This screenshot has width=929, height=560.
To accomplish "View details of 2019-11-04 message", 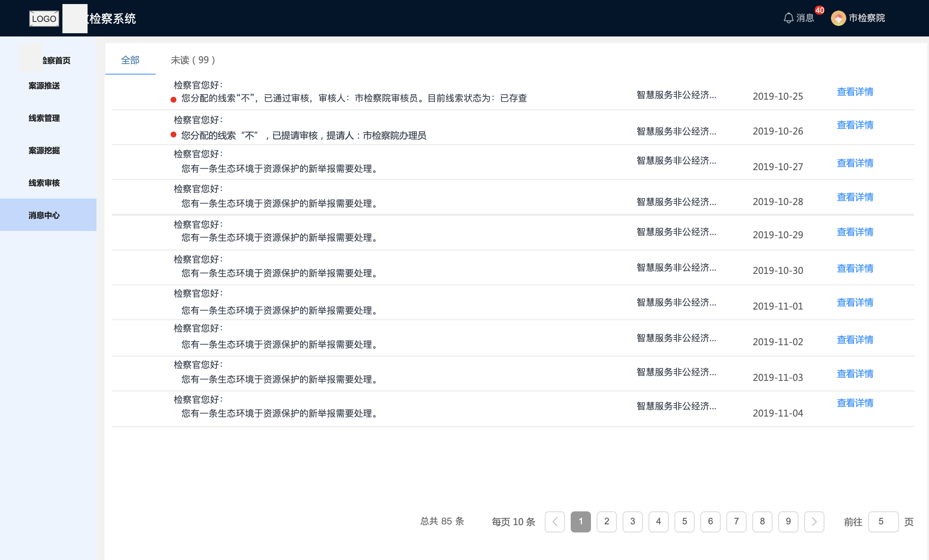I will pyautogui.click(x=855, y=403).
